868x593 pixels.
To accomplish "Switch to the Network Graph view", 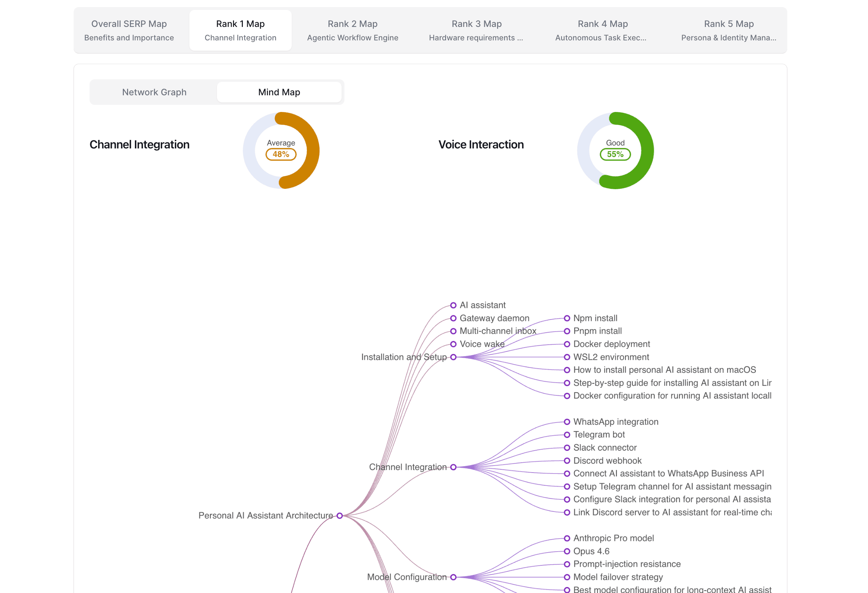I will [x=154, y=92].
